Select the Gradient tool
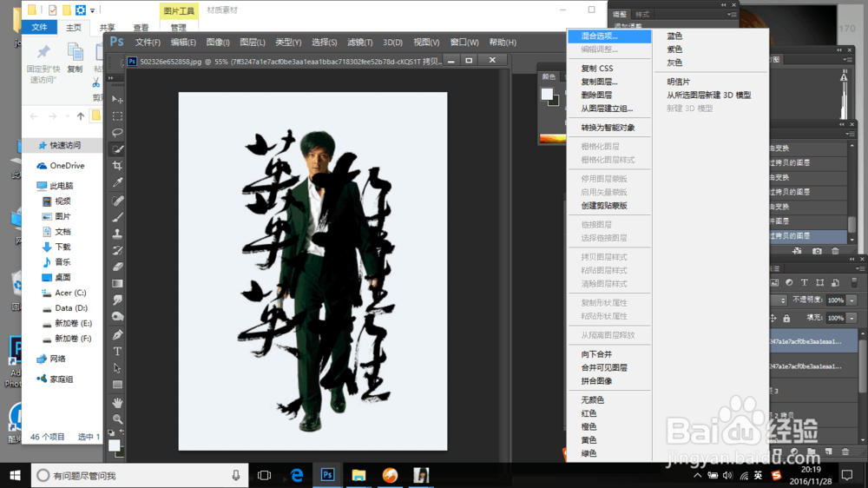Viewport: 868px width, 488px height. tap(117, 284)
